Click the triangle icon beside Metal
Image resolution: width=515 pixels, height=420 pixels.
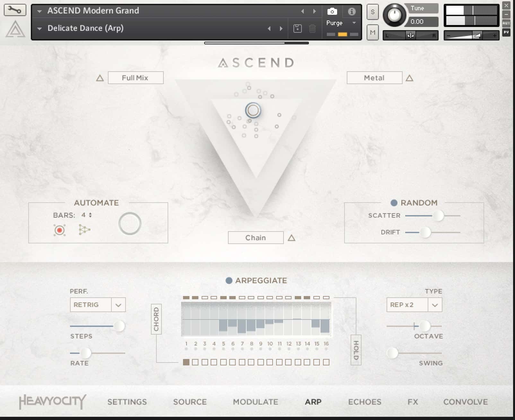coord(409,78)
